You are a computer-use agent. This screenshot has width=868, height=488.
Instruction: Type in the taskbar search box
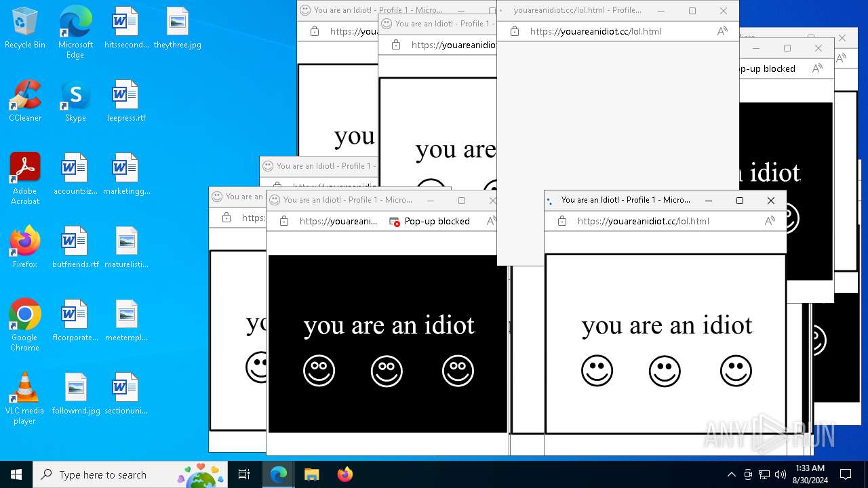pyautogui.click(x=131, y=474)
